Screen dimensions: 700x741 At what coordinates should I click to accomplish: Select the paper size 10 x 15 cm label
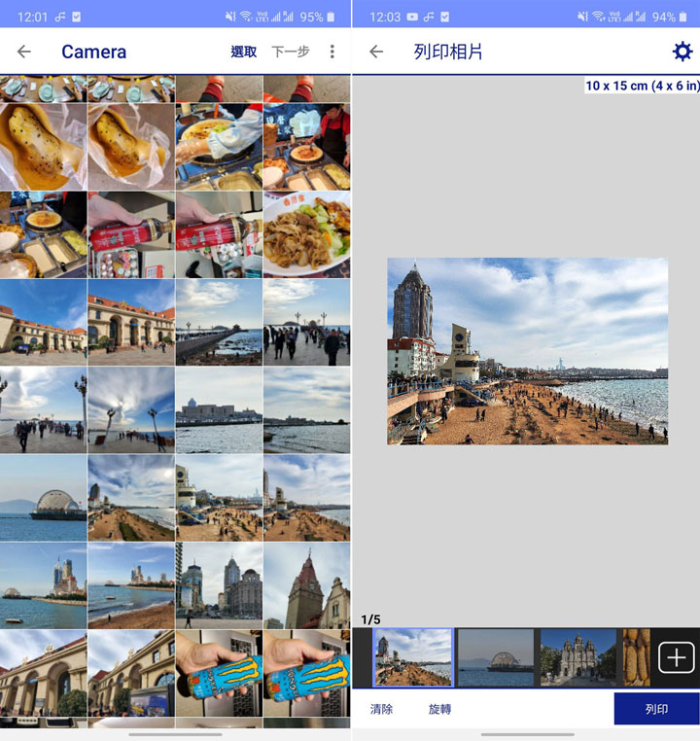[x=642, y=86]
